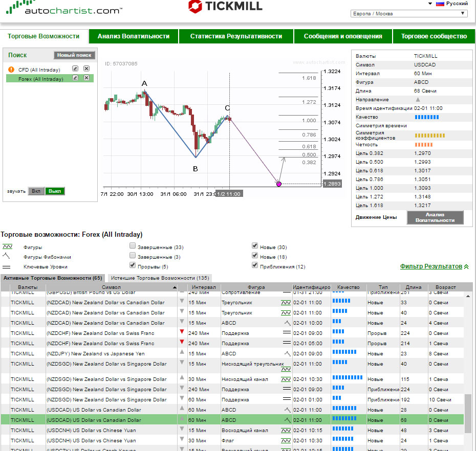Click pattern icon in USDCNH flag row
Screen dimensions: 476x451
pos(286,440)
